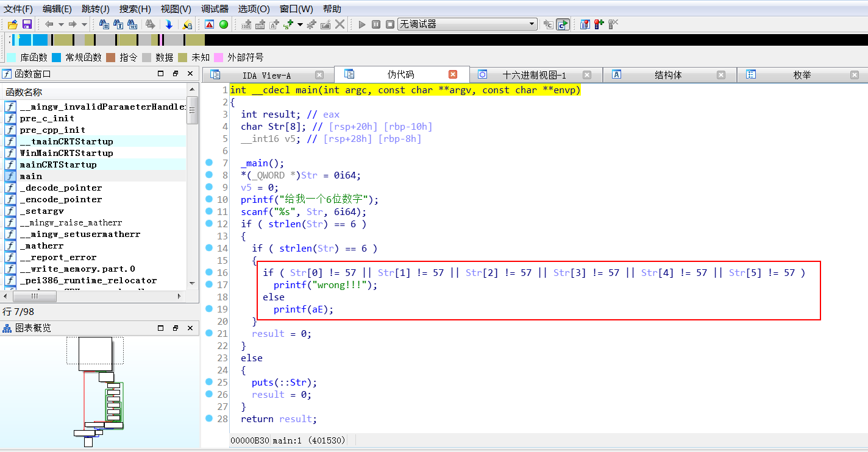Open the 窗口(W) menu
Screen dimensions: 868x452
pyautogui.click(x=296, y=9)
